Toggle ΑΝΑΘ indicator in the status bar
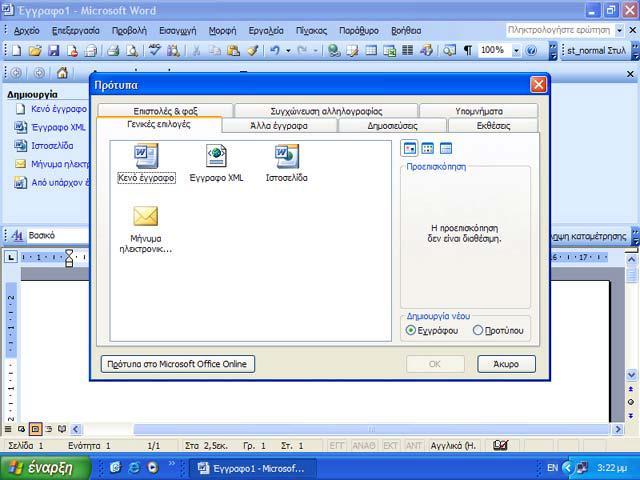This screenshot has width=640, height=480. click(x=363, y=445)
